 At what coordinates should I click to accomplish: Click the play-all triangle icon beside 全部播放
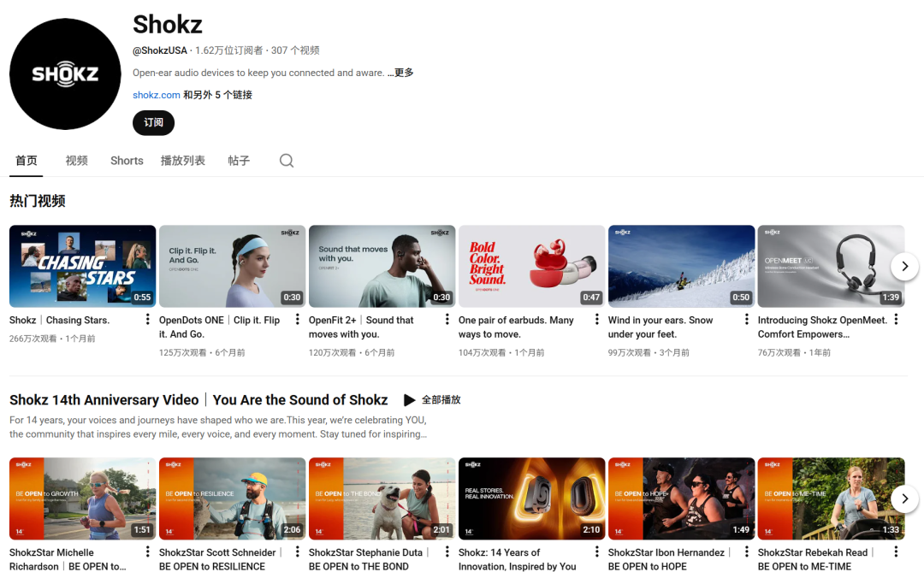click(409, 400)
